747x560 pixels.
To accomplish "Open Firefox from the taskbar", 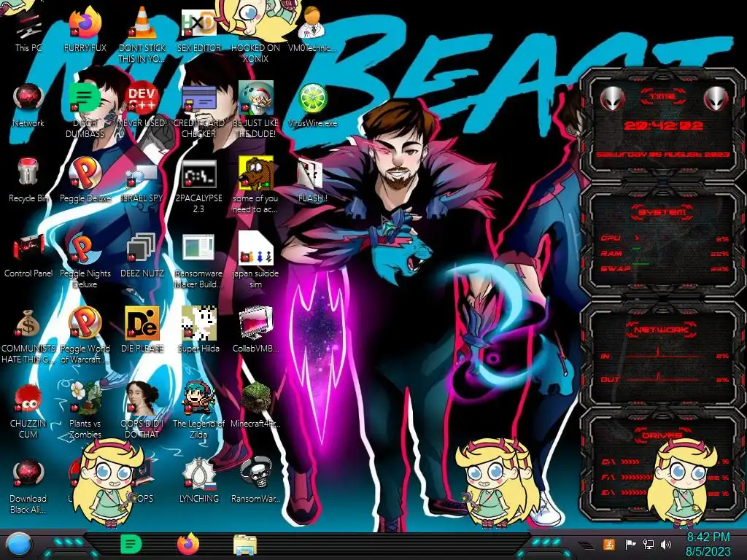I will click(x=188, y=544).
